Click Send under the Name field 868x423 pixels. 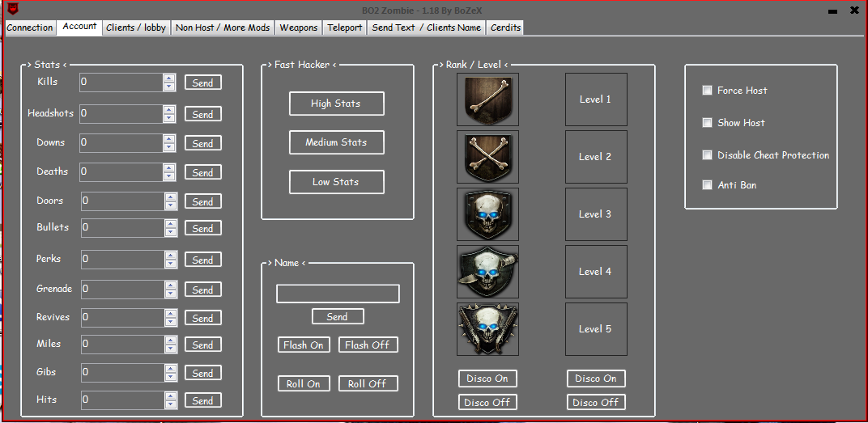tap(338, 316)
